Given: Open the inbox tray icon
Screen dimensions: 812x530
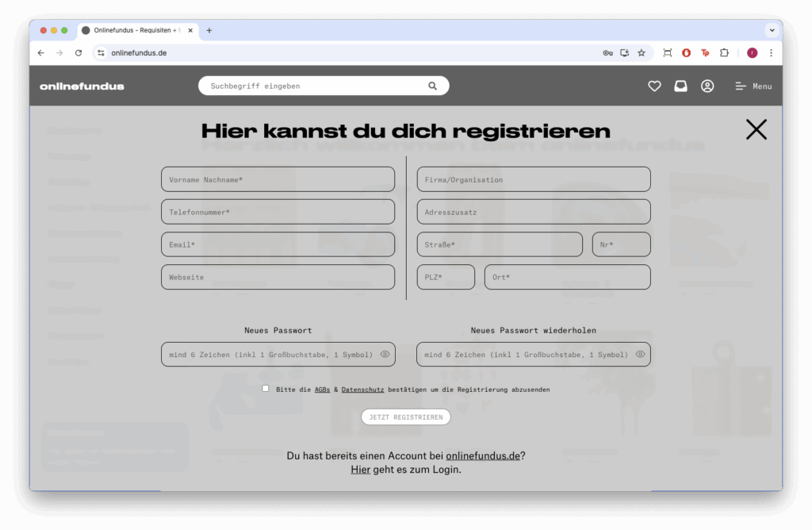Looking at the screenshot, I should [x=680, y=86].
